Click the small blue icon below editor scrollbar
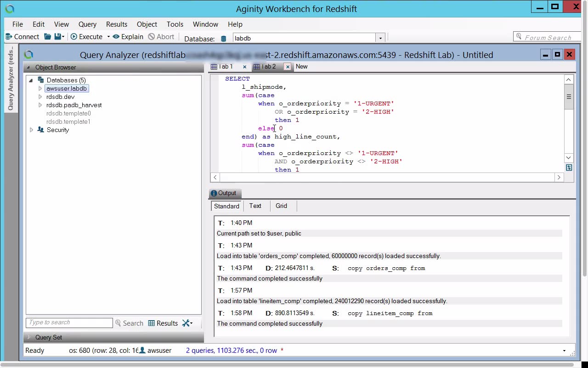The height and width of the screenshot is (368, 588). [x=569, y=168]
